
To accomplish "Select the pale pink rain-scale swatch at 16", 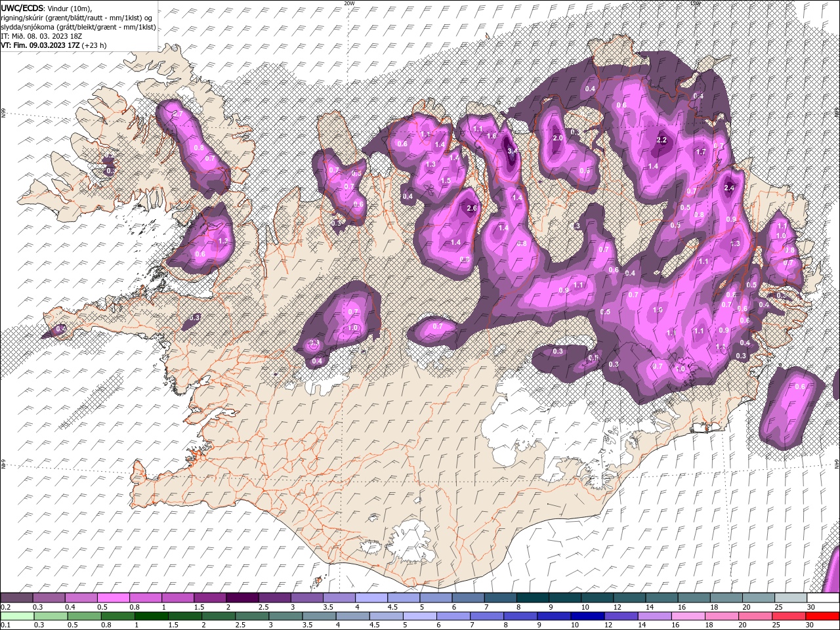I will [x=687, y=616].
